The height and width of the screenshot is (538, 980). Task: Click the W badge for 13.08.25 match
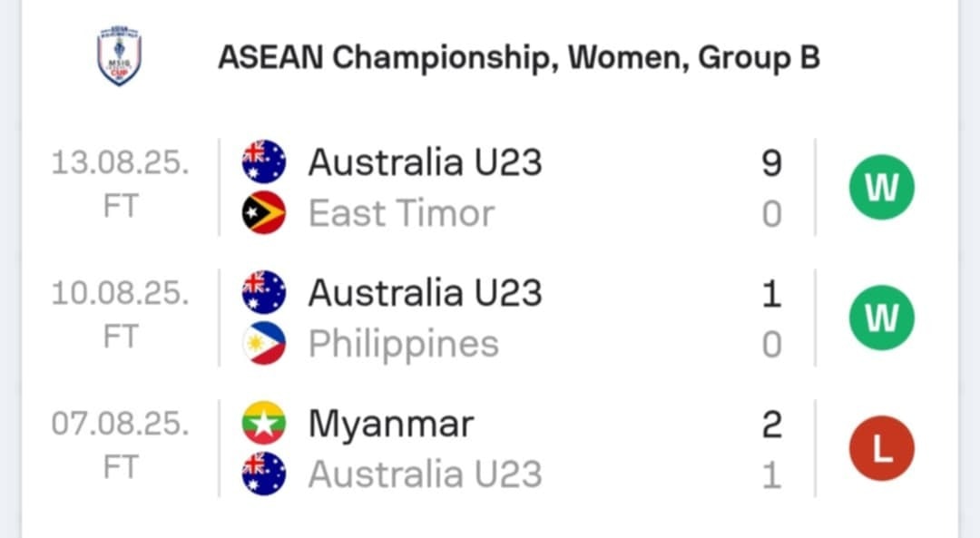(x=881, y=187)
